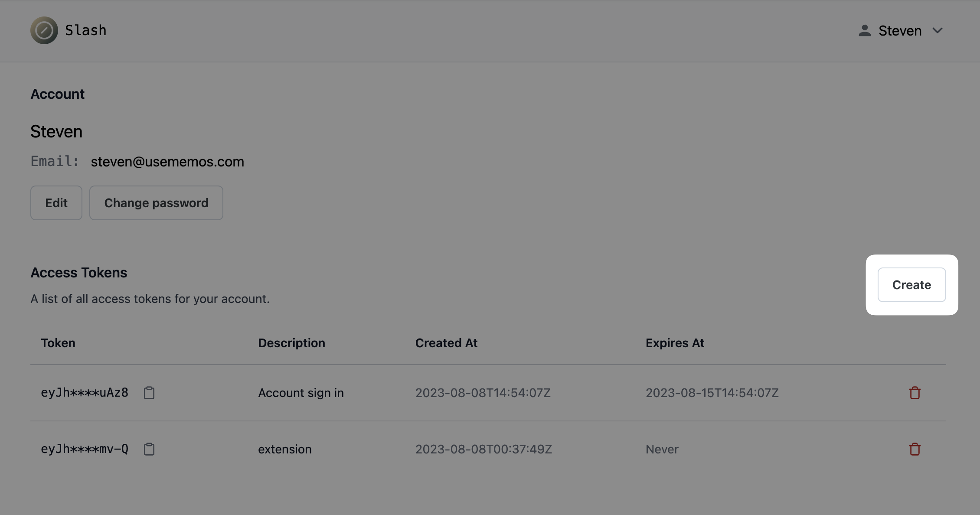Viewport: 980px width, 515px height.
Task: Click the Token column header
Action: (x=58, y=343)
